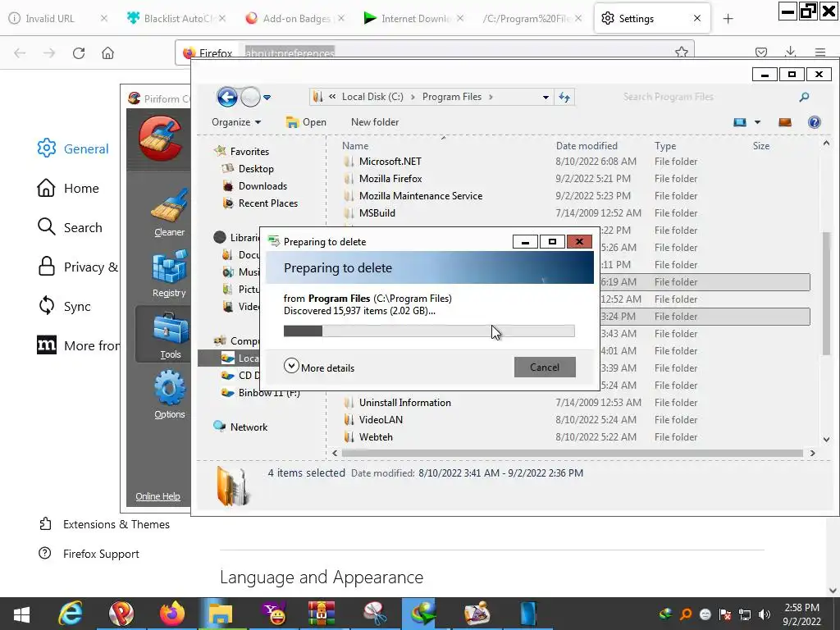Expand the Explorer address bar dropdown
The height and width of the screenshot is (630, 840).
(546, 97)
